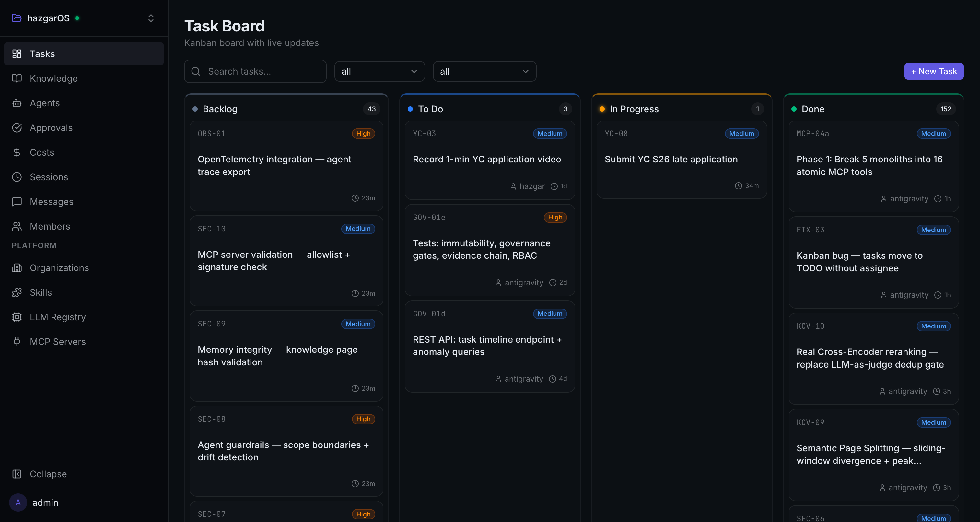Open FIX-03 Kanban bug card title

point(859,262)
